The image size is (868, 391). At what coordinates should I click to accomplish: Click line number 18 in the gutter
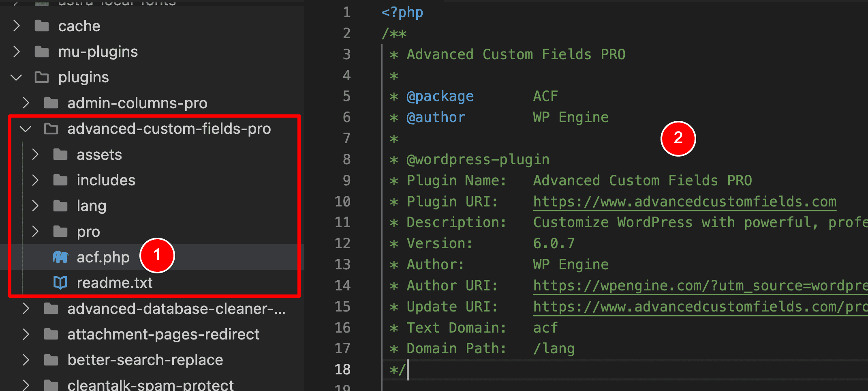click(x=342, y=370)
